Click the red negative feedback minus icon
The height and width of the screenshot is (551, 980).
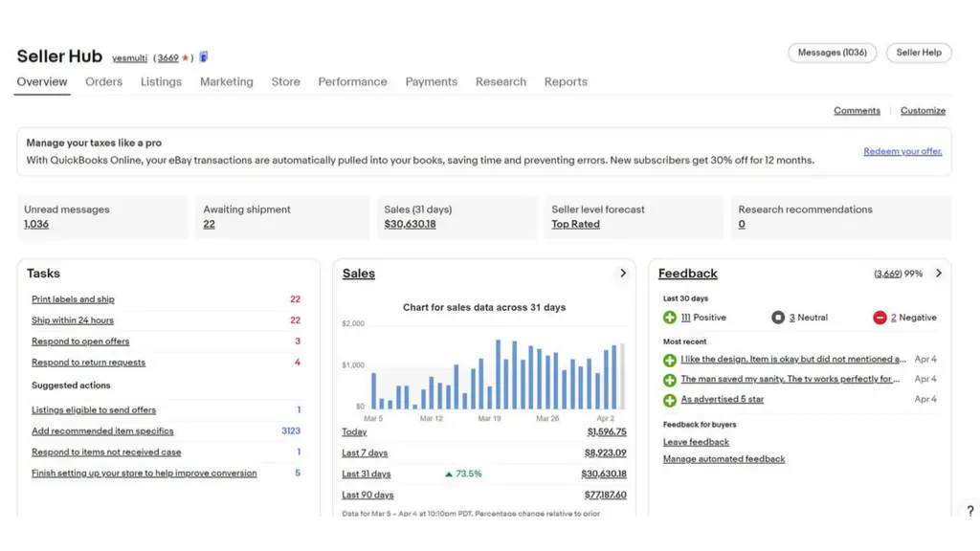[x=880, y=318]
